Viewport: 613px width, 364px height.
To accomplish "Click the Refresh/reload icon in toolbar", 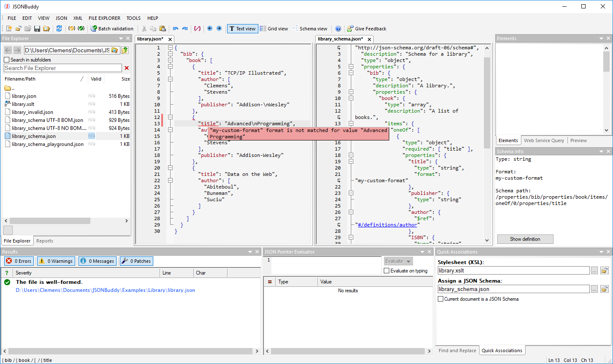I will point(59,29).
